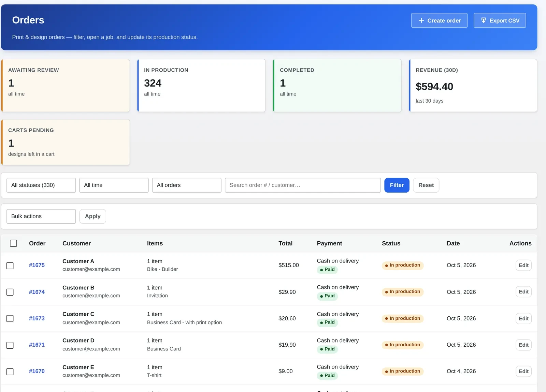
Task: Click the In Production stat card
Action: [x=201, y=86]
